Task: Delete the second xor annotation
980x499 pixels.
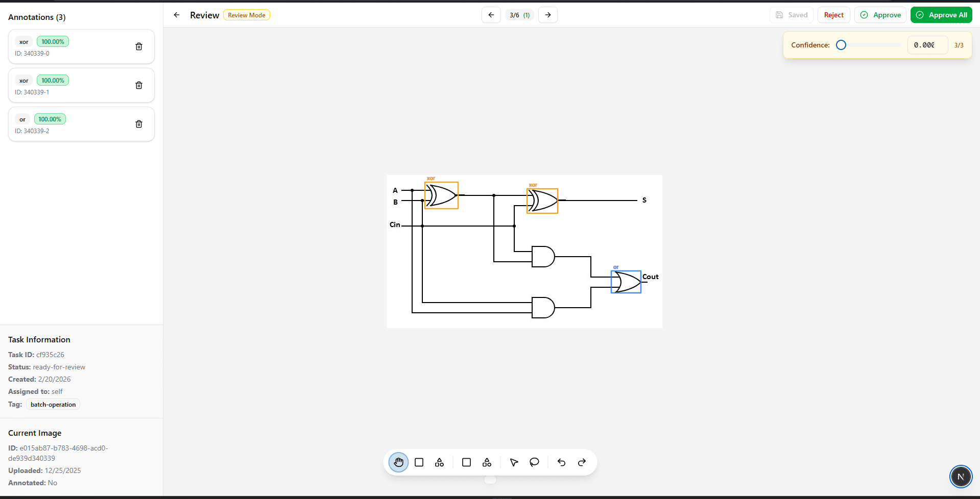Action: tap(138, 85)
